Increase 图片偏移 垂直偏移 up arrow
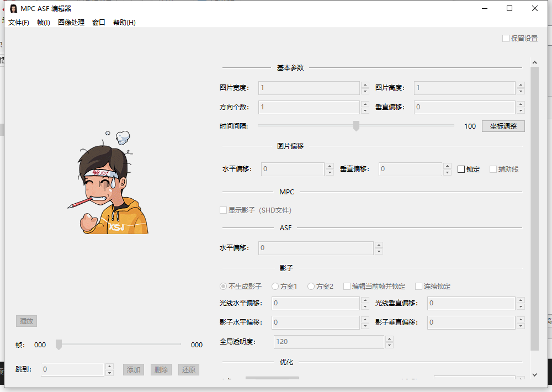Viewport: 552px width, 392px height. pos(447,166)
